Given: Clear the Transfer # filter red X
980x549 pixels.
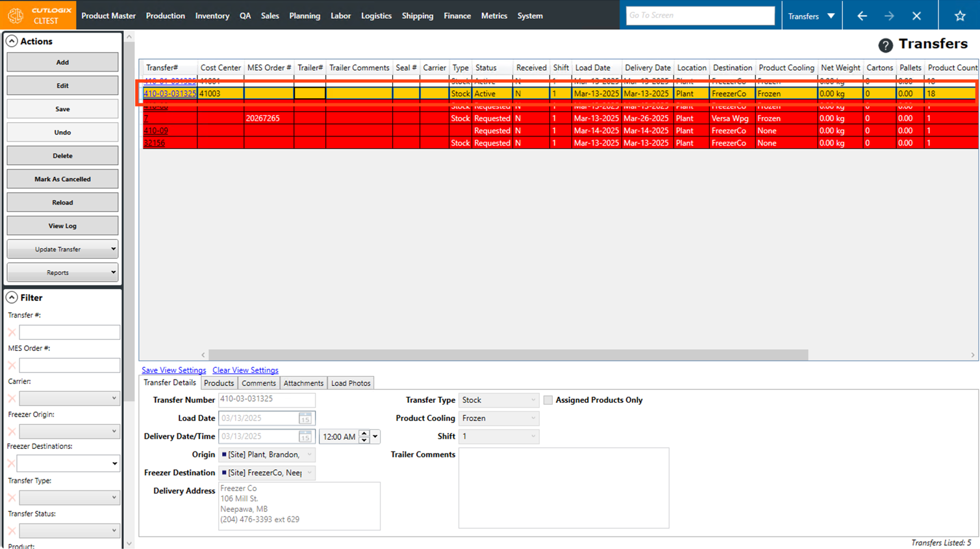Looking at the screenshot, I should point(12,333).
